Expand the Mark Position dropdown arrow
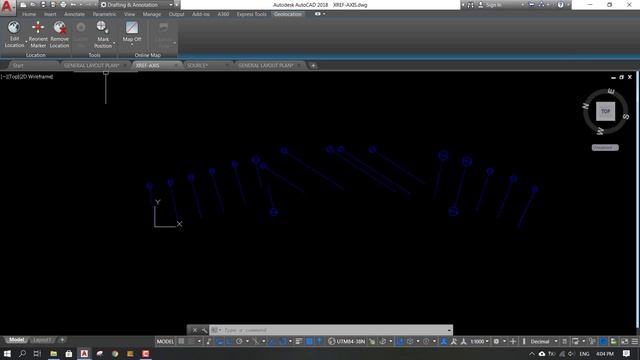 pyautogui.click(x=114, y=42)
